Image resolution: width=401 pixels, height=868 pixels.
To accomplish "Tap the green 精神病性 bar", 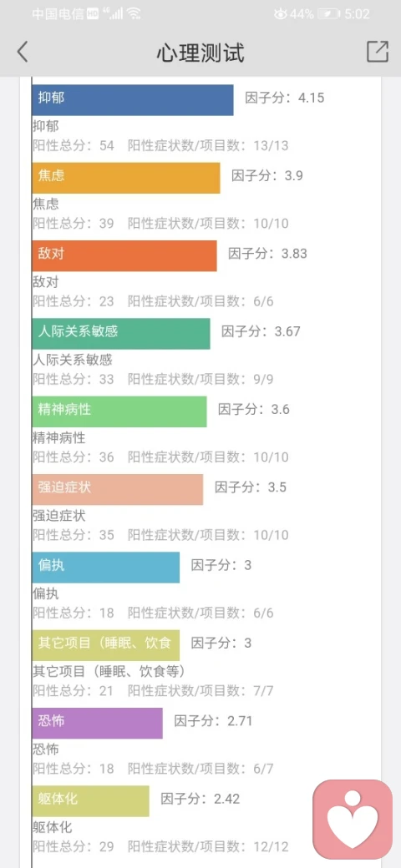I will click(119, 411).
